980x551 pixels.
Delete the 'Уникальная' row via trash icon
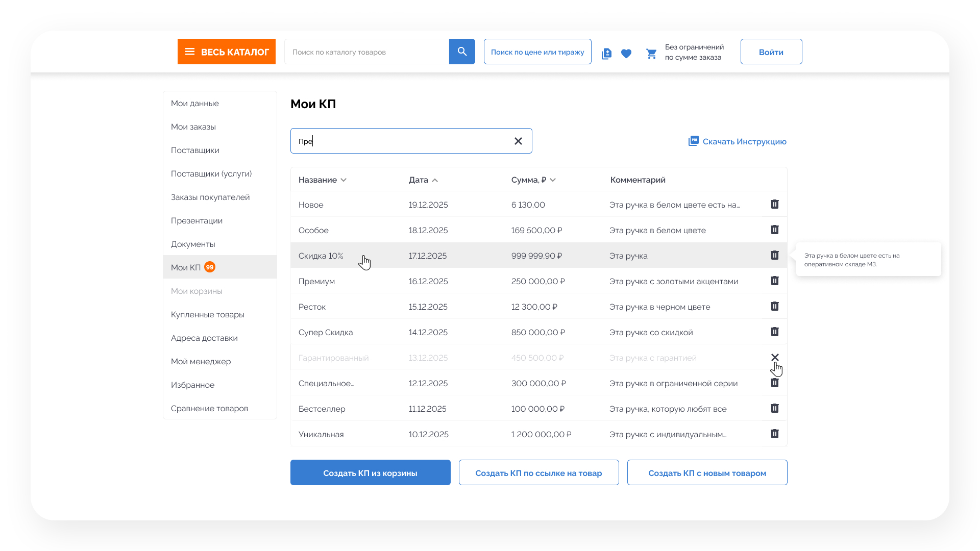(774, 434)
